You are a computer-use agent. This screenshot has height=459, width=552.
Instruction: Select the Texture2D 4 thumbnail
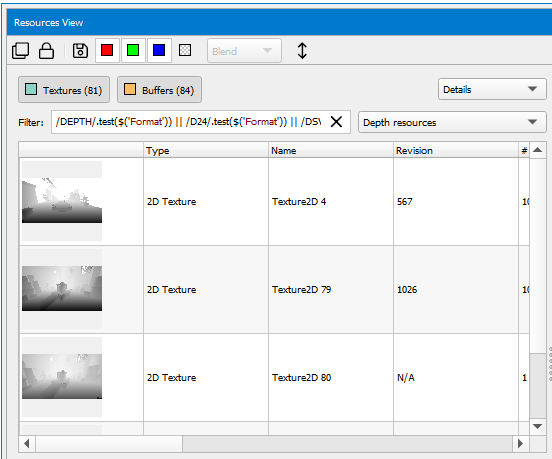coord(62,201)
